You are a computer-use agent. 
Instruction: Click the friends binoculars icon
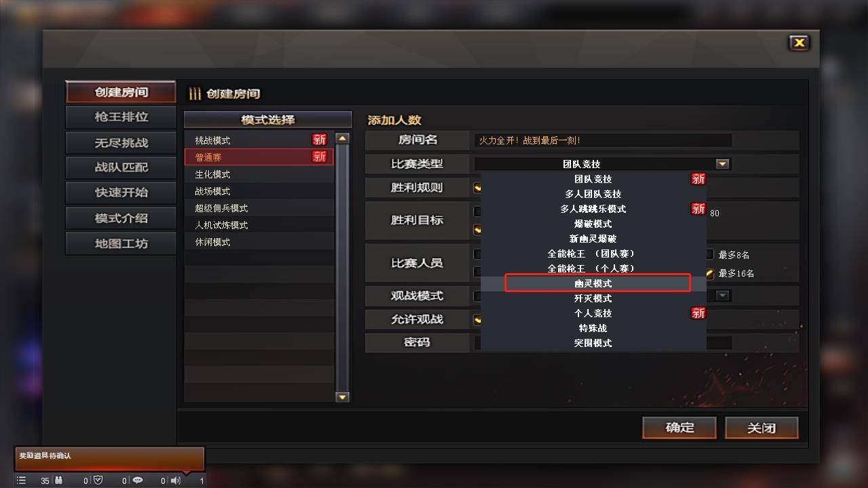[58, 481]
